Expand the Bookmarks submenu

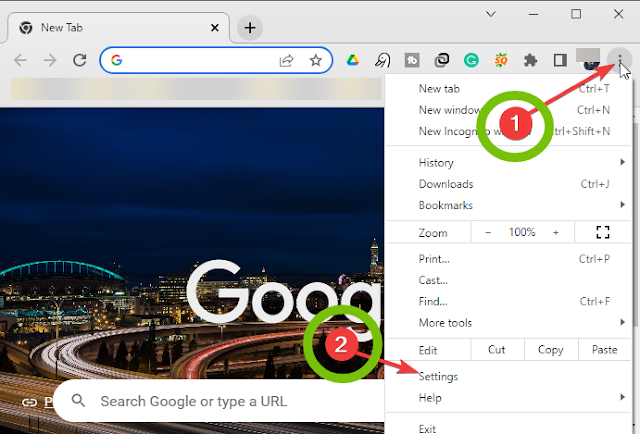point(508,205)
